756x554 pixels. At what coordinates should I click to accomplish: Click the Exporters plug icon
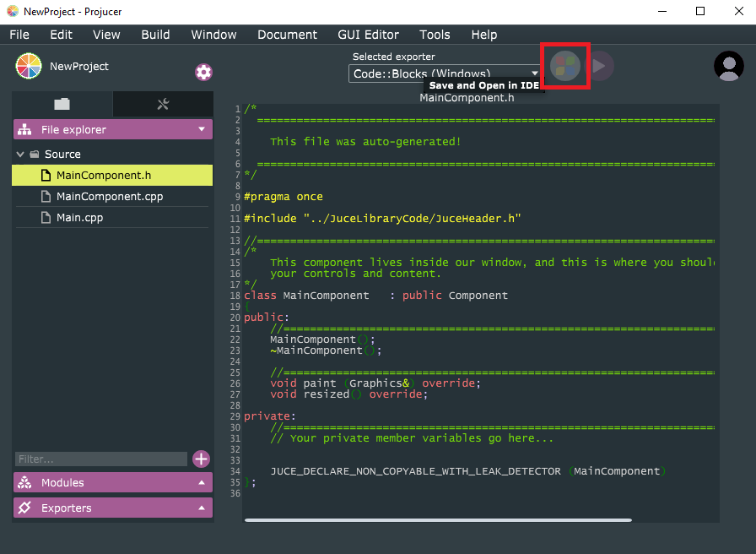(x=24, y=508)
